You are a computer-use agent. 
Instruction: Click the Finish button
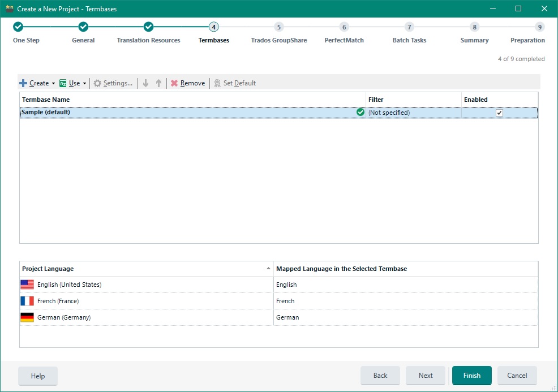471,376
